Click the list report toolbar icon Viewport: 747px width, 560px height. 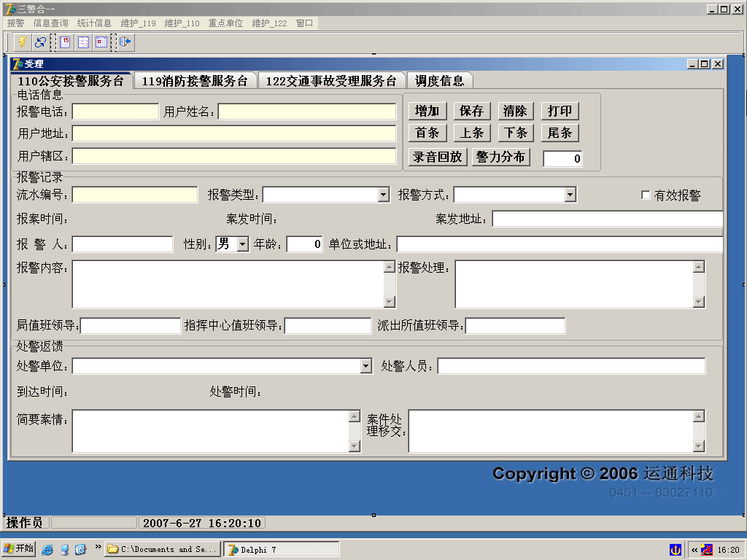[x=83, y=42]
